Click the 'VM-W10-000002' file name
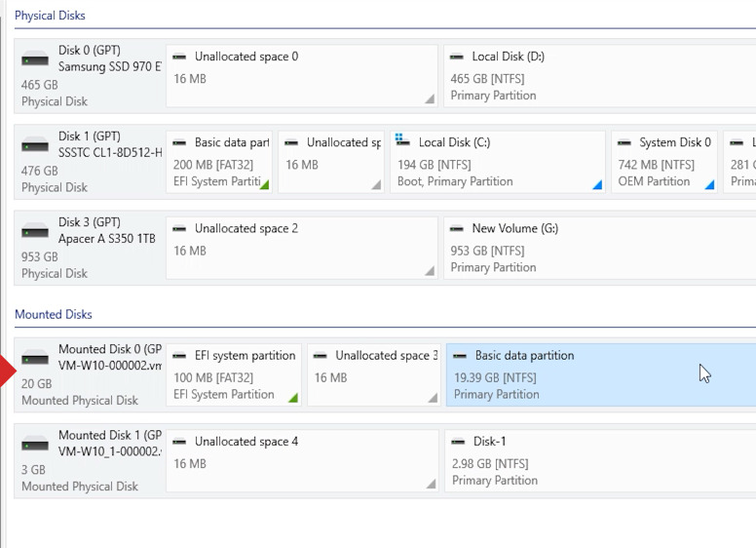 click(x=110, y=366)
